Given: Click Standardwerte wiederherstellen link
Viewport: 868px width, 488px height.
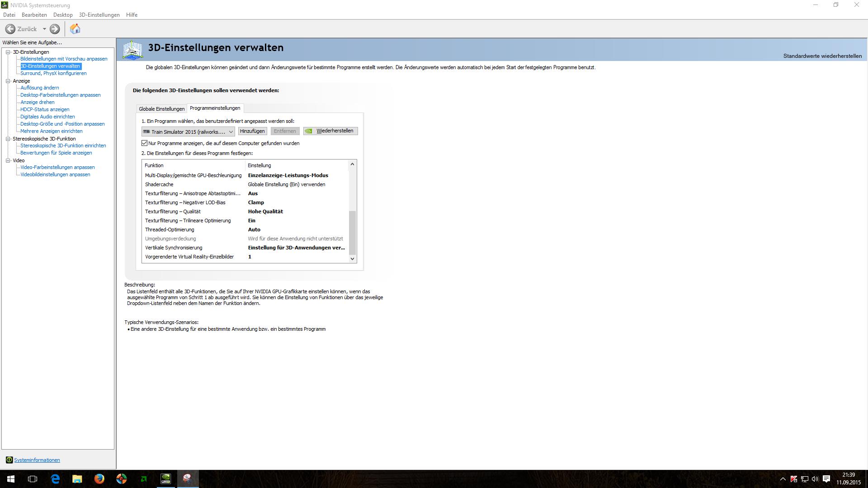Looking at the screenshot, I should click(x=822, y=56).
